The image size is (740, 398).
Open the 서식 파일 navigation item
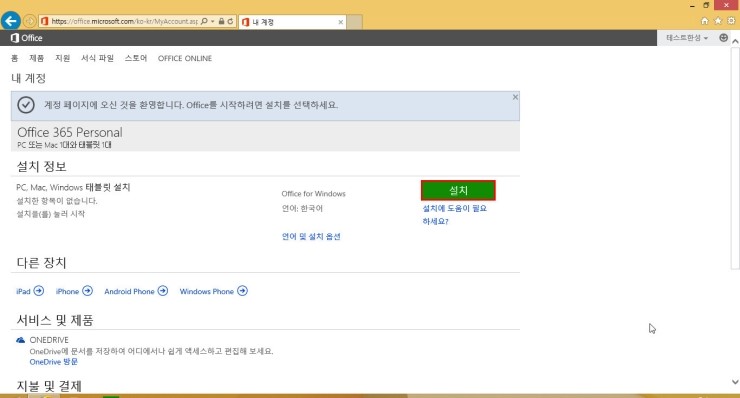[x=97, y=58]
